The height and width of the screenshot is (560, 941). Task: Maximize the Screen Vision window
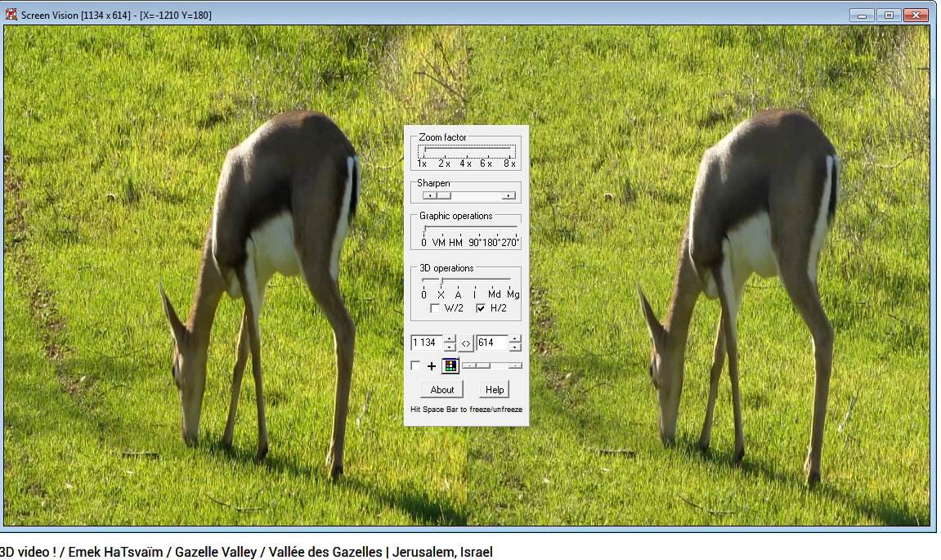tap(889, 15)
